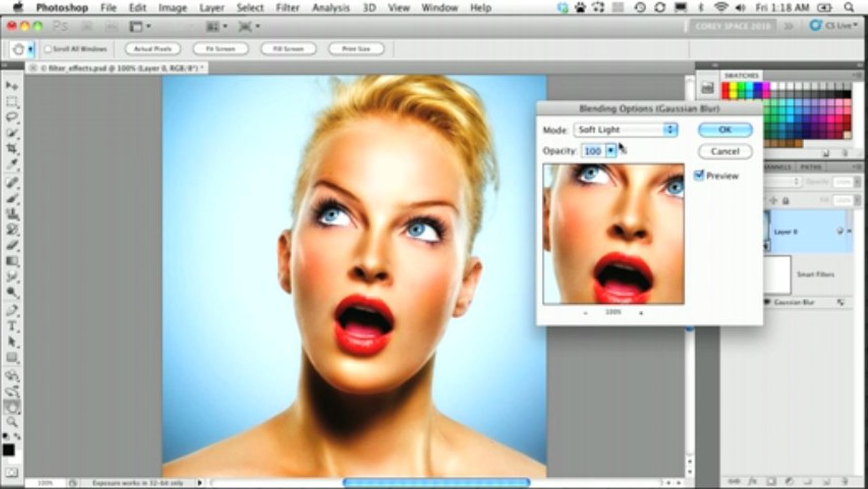Click the Fit Screen button
Screen dimensions: 868x489
click(220, 49)
